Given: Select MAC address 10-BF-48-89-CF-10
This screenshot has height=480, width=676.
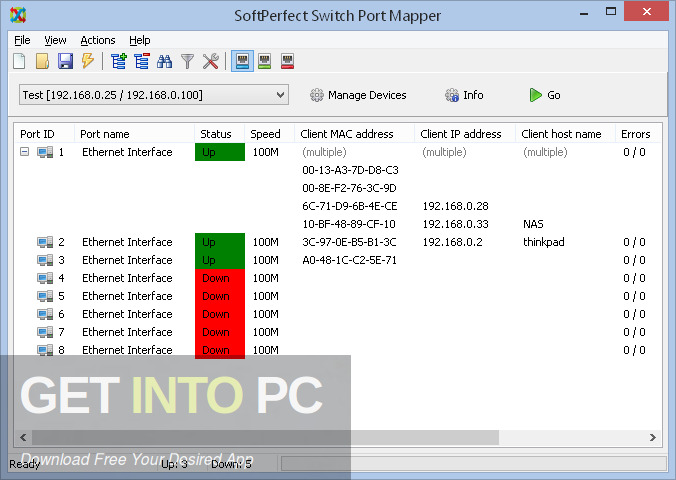Looking at the screenshot, I should (x=349, y=224).
